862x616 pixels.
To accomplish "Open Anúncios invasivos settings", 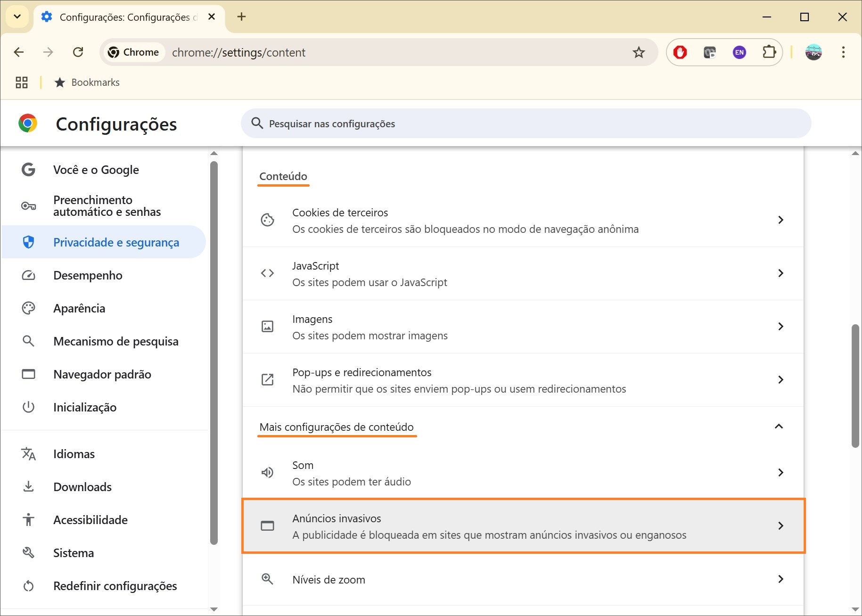I will click(x=523, y=526).
